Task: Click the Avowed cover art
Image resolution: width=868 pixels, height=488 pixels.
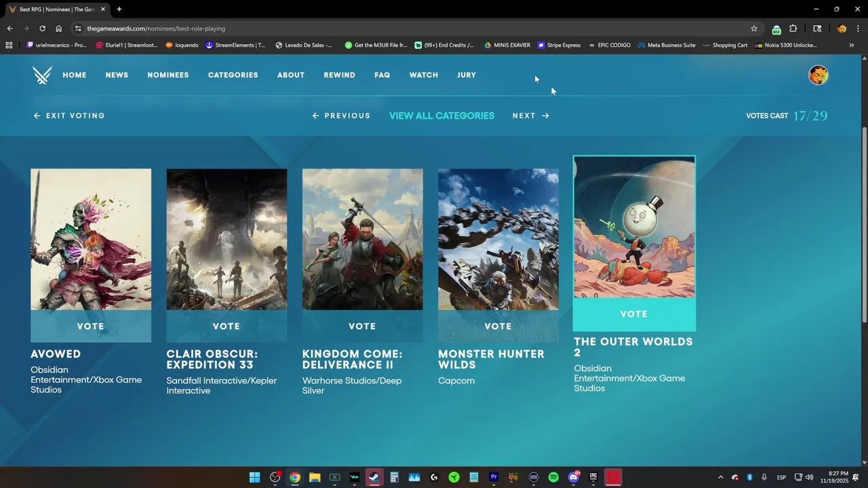Action: [x=91, y=239]
